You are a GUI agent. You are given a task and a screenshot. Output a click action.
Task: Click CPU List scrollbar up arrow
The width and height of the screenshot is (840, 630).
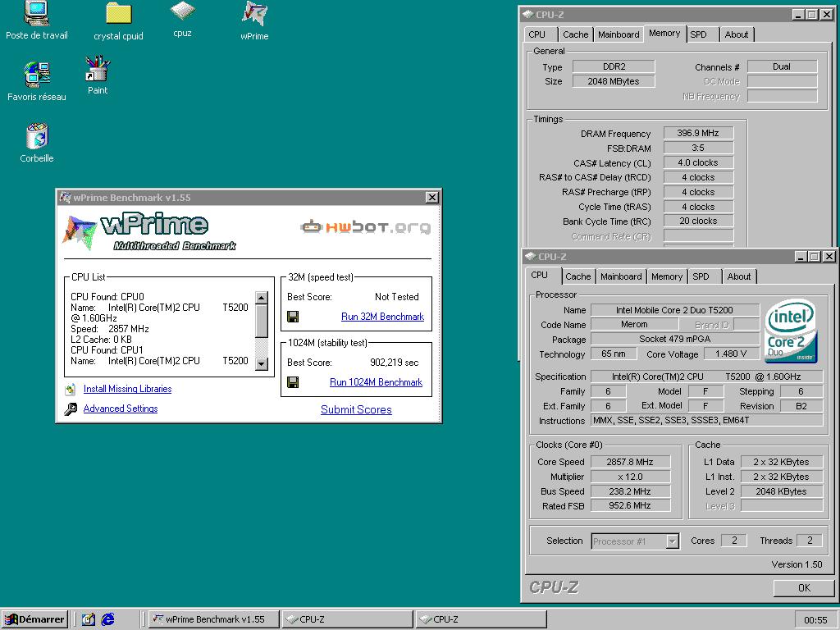click(x=262, y=299)
